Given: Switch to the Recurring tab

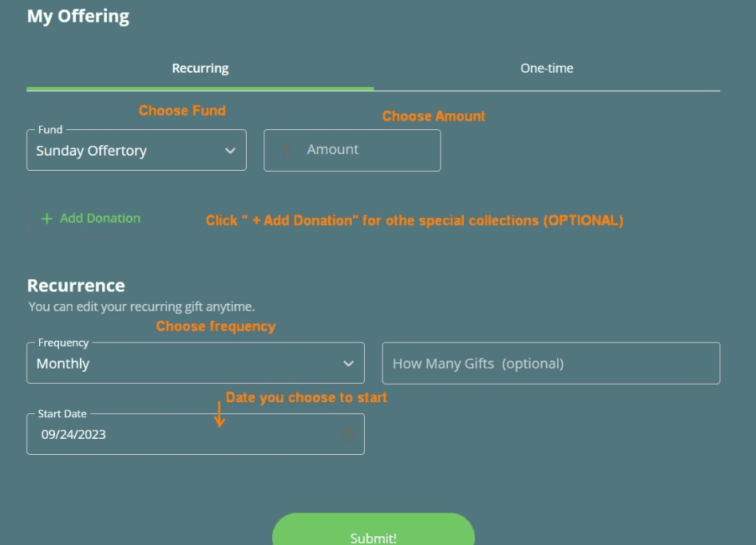Looking at the screenshot, I should [x=200, y=69].
